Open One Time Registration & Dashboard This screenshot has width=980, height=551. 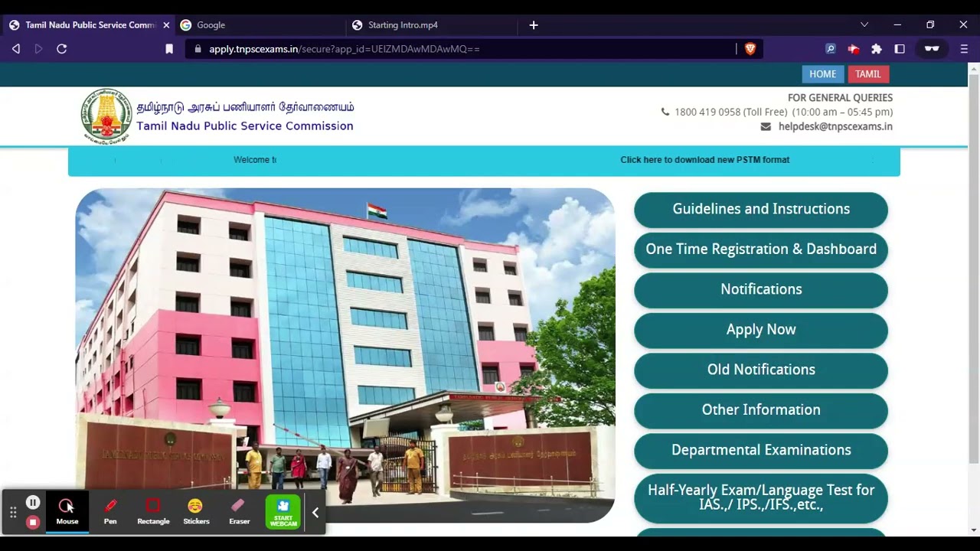(x=761, y=249)
